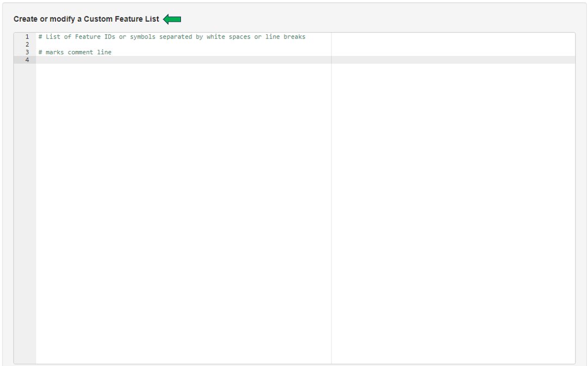Click line number 2 in the gutter

(27, 45)
